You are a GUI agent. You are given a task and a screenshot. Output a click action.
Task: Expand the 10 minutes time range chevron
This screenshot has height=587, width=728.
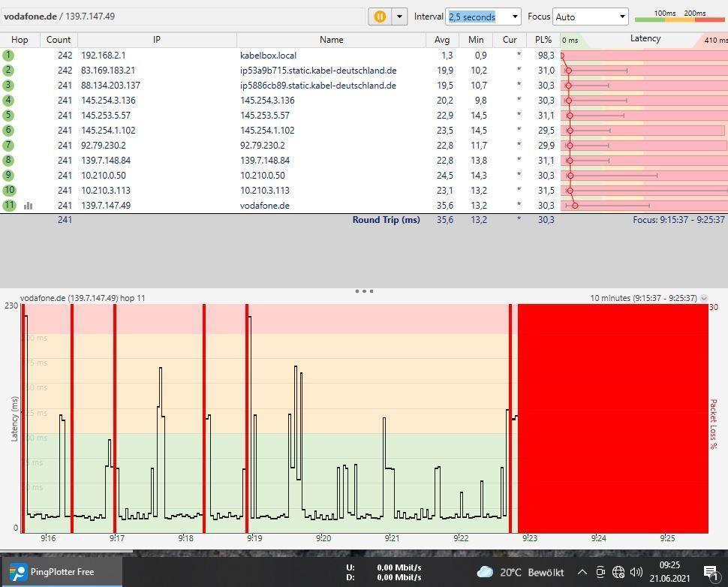(x=704, y=298)
